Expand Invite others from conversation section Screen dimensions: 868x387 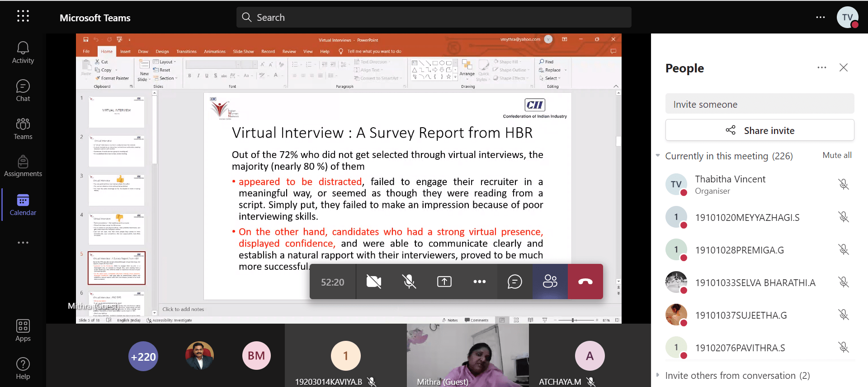click(x=658, y=375)
